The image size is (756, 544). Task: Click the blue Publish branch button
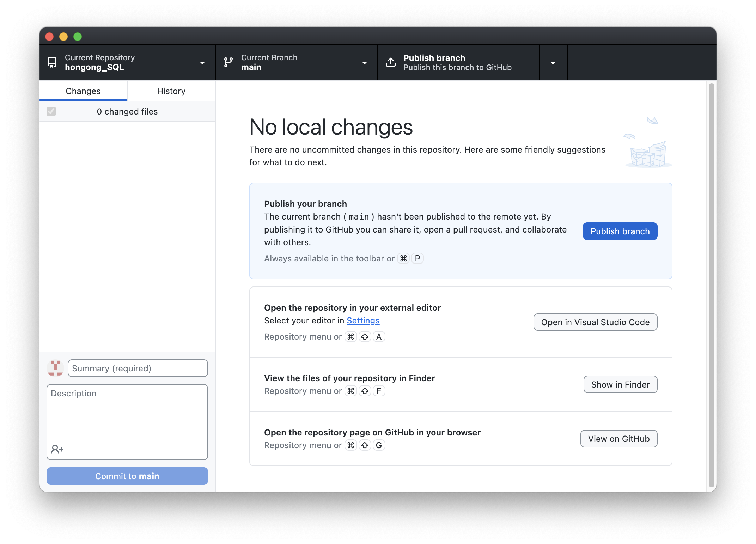(x=620, y=231)
